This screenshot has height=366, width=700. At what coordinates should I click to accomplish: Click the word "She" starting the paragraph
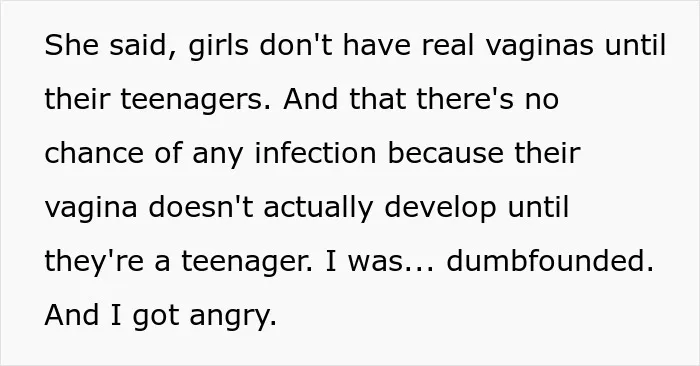tap(71, 45)
